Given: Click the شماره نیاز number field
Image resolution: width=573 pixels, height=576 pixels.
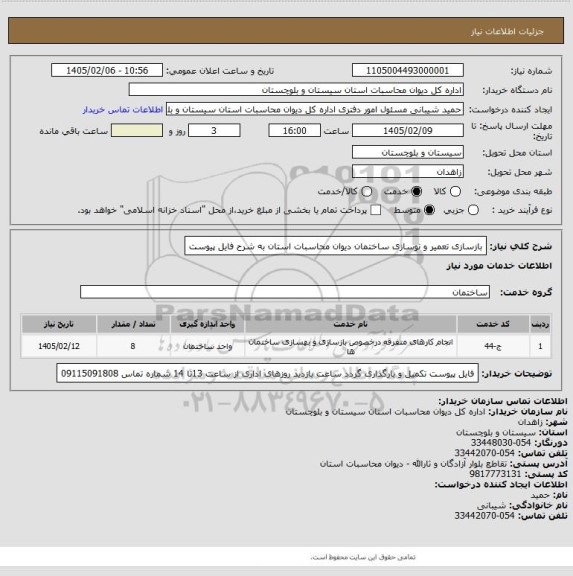Looking at the screenshot, I should click(408, 71).
